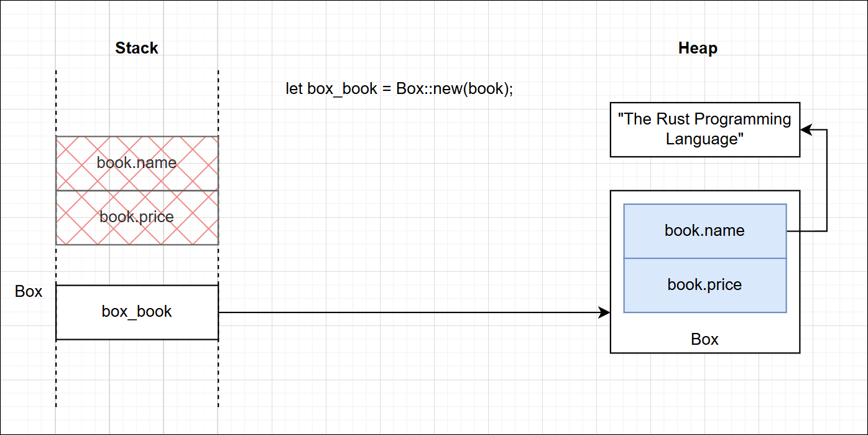Image resolution: width=868 pixels, height=435 pixels.
Task: Click the Box label beside the stack
Action: 29,291
